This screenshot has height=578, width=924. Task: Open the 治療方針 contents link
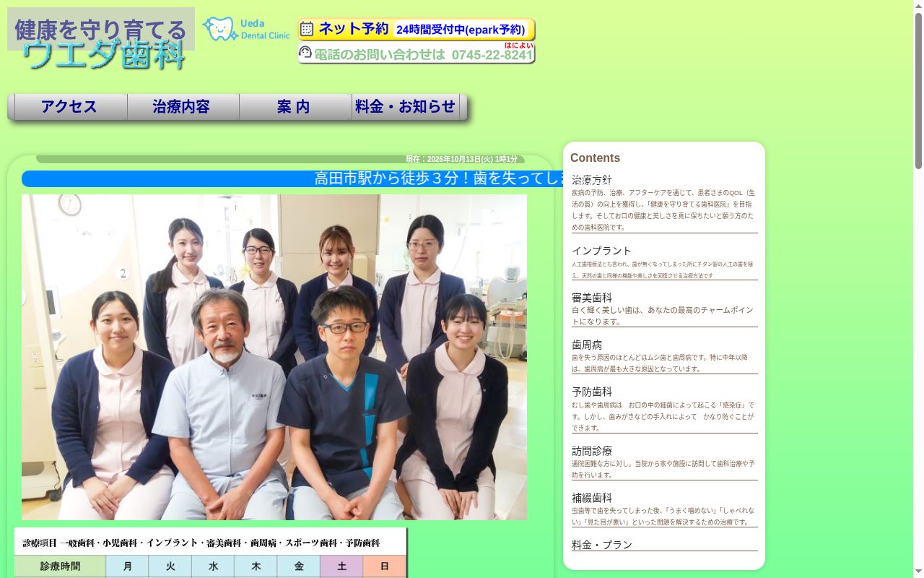[x=592, y=180]
